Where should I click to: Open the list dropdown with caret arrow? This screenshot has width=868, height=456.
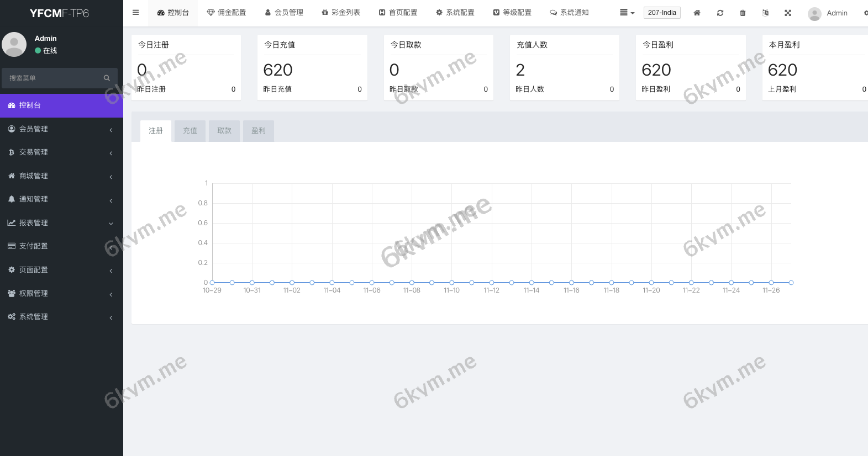627,13
